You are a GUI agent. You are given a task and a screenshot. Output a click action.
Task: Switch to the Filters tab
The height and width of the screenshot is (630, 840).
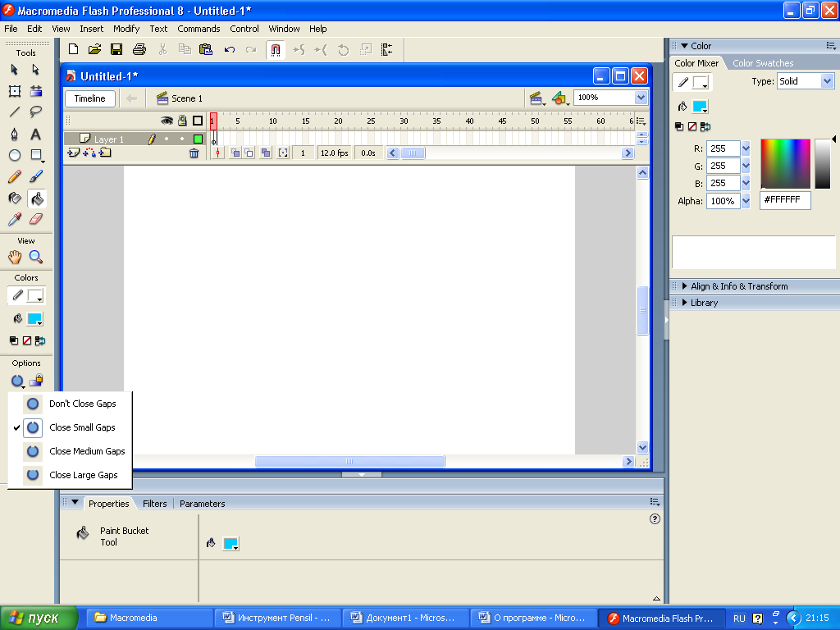[155, 504]
